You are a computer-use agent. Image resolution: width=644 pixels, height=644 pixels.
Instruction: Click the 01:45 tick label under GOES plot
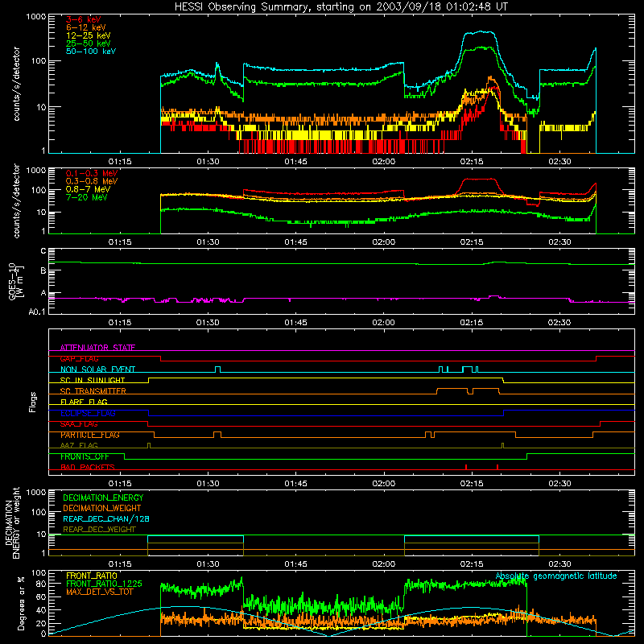click(295, 323)
